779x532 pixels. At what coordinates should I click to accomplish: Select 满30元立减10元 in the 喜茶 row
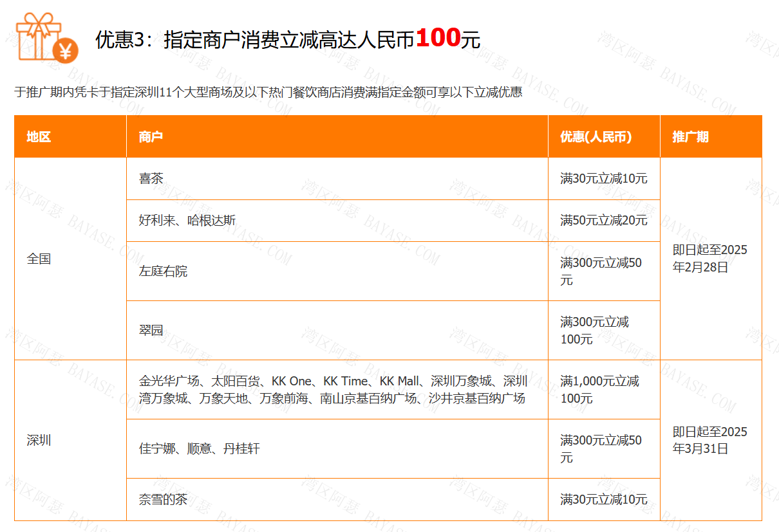click(604, 179)
